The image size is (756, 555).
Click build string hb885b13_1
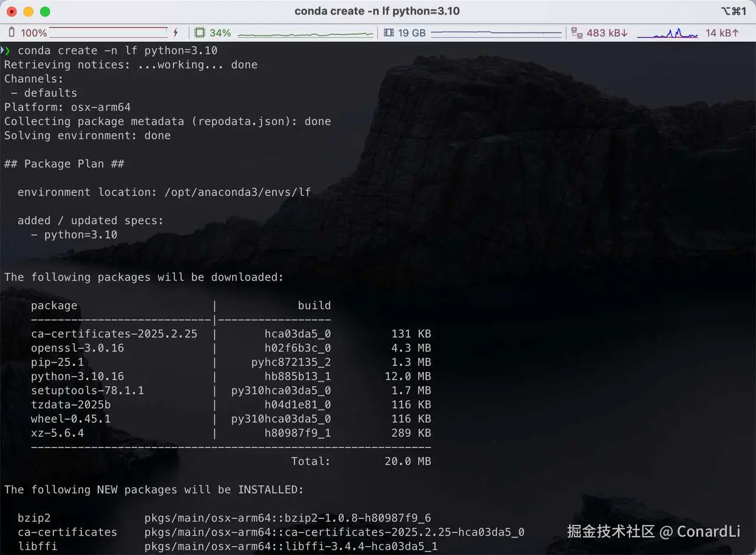pyautogui.click(x=298, y=377)
